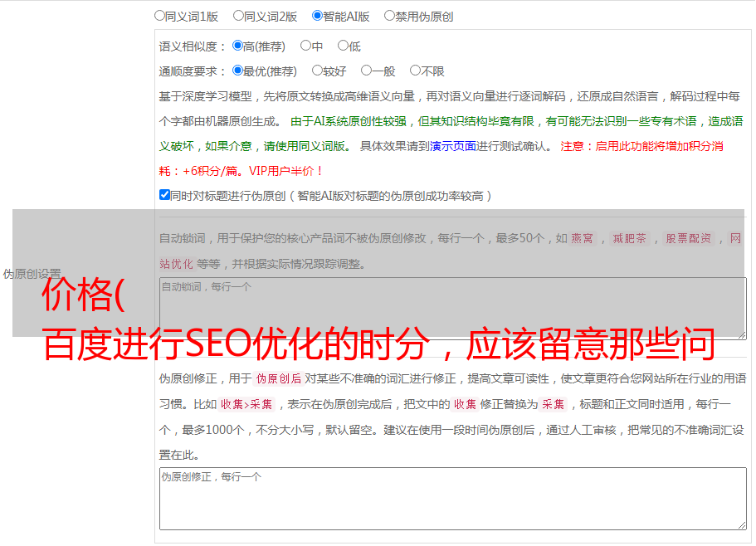Screen dimensions: 756x546
Task: Uncheck 同时对标题进行伪原创 checkbox
Action: (x=164, y=196)
